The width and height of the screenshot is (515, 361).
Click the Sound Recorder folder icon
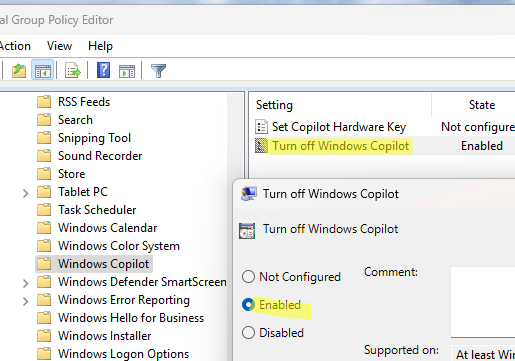44,156
